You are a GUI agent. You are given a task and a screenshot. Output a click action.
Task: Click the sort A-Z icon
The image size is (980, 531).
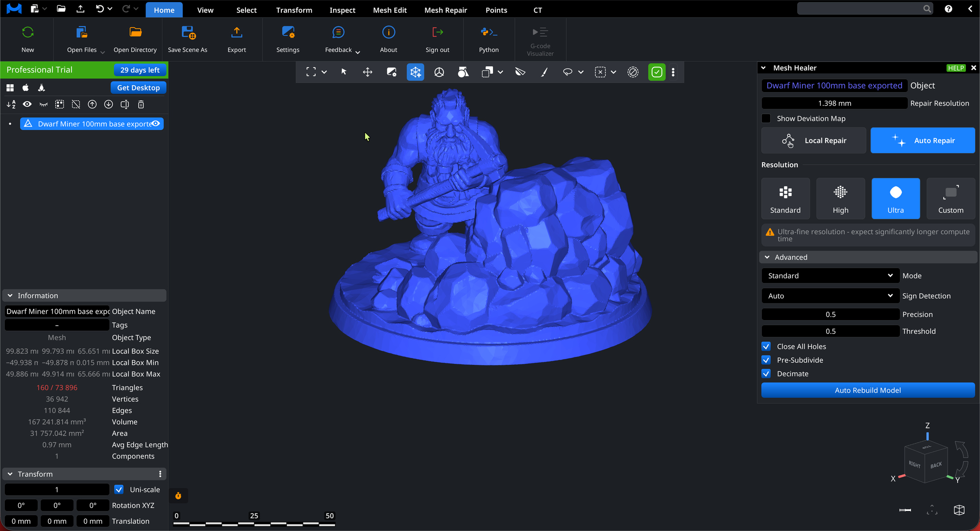pyautogui.click(x=11, y=104)
